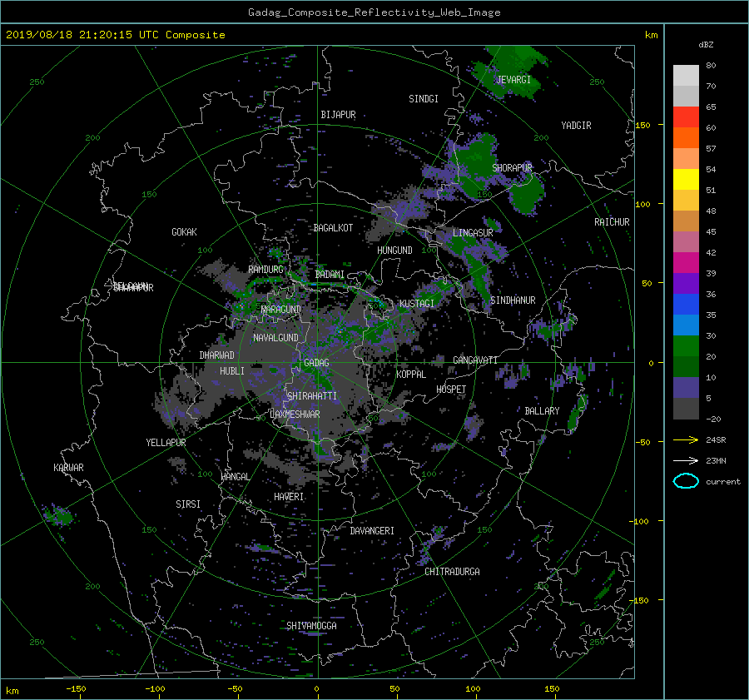Click the HUNGUND label

pyautogui.click(x=394, y=251)
